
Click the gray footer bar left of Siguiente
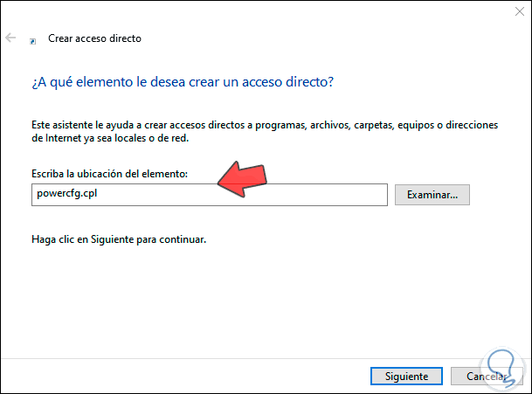tap(175, 377)
